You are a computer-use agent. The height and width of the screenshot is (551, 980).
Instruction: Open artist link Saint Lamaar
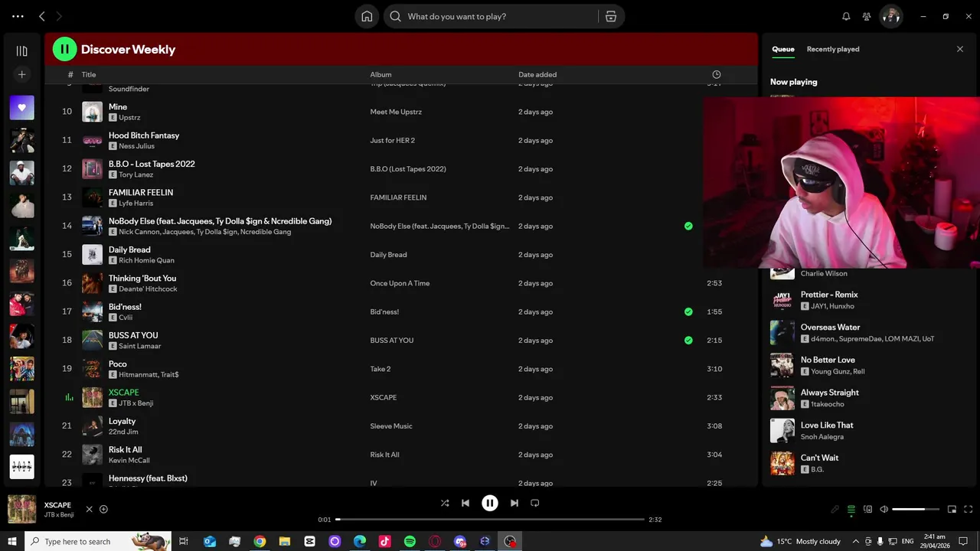point(140,346)
